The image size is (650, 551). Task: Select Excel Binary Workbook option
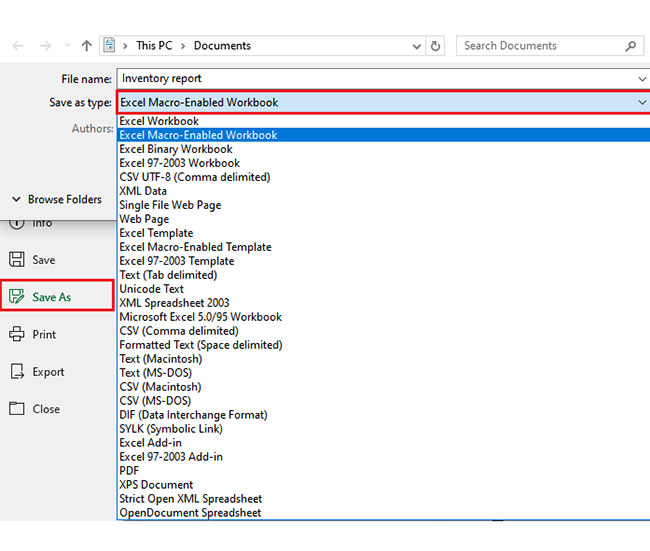[x=175, y=149]
